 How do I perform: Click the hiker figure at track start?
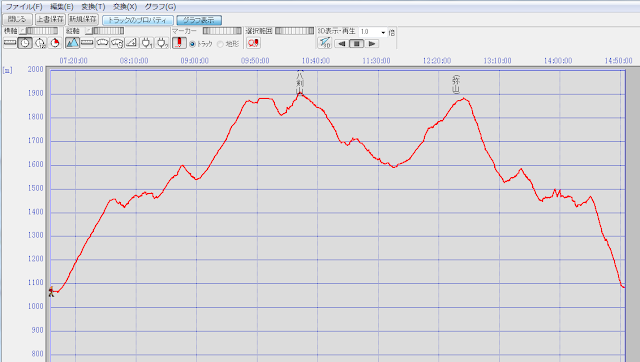51,291
